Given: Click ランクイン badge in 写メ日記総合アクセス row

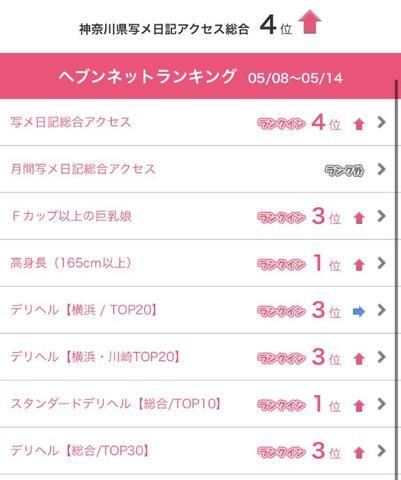Looking at the screenshot, I should click(281, 124).
